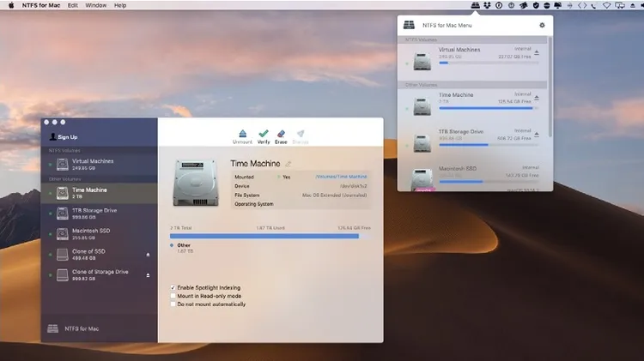Image resolution: width=644 pixels, height=361 pixels.
Task: Open the Dropbox menu bar icon
Action: (487, 5)
